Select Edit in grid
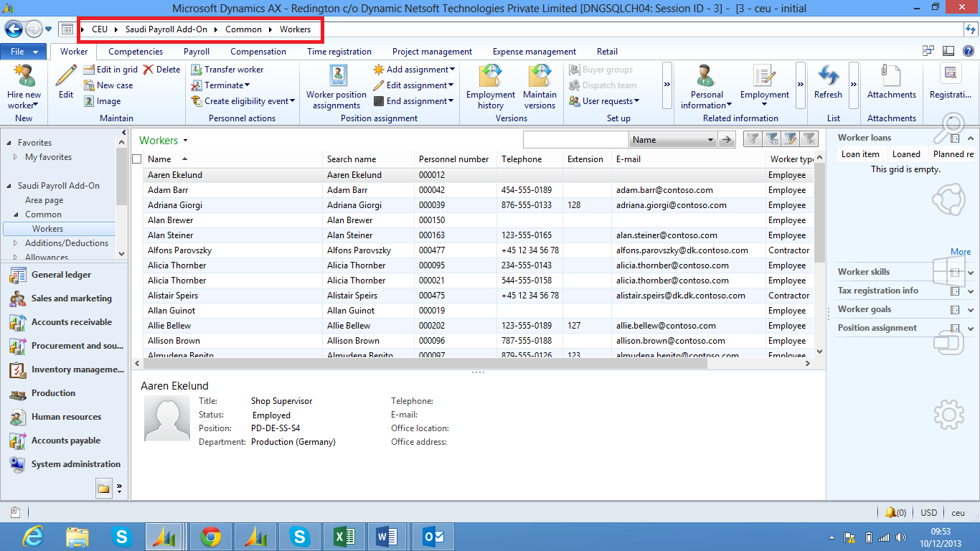 coord(110,70)
